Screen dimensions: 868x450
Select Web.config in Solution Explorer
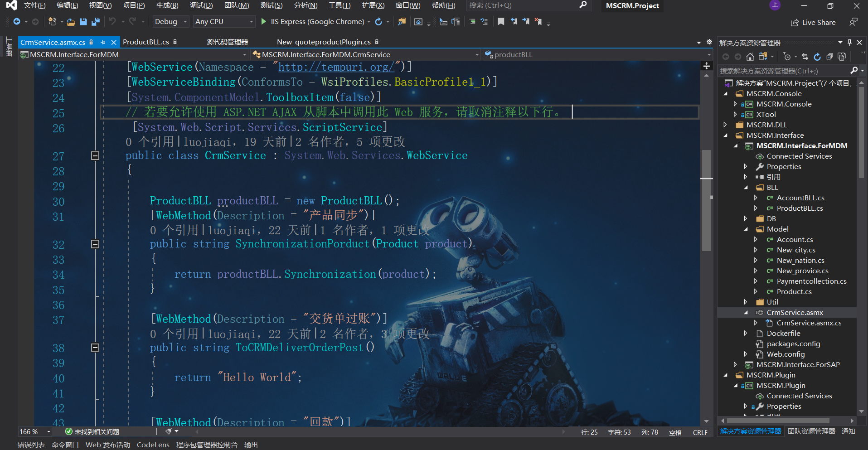[x=786, y=354]
